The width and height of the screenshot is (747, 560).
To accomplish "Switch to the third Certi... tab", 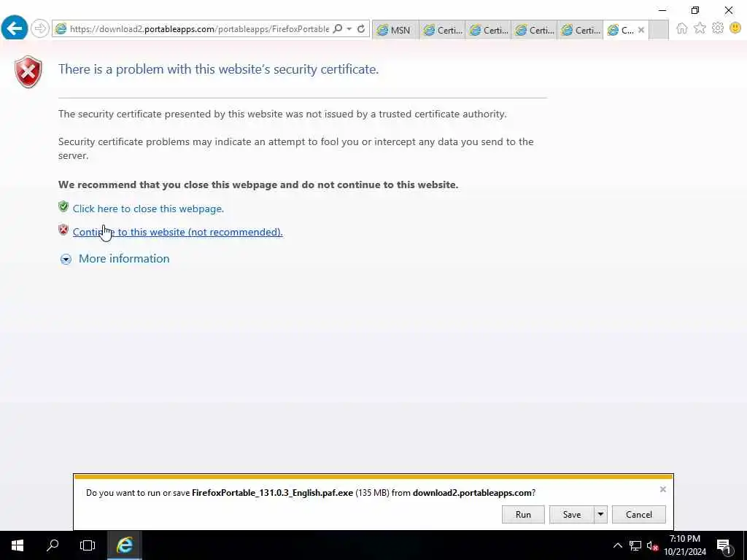I will click(534, 30).
